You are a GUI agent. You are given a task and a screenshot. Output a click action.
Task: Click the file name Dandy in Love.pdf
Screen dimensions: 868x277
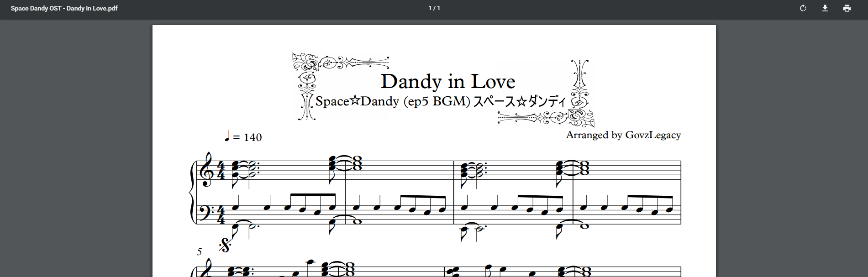pos(64,8)
